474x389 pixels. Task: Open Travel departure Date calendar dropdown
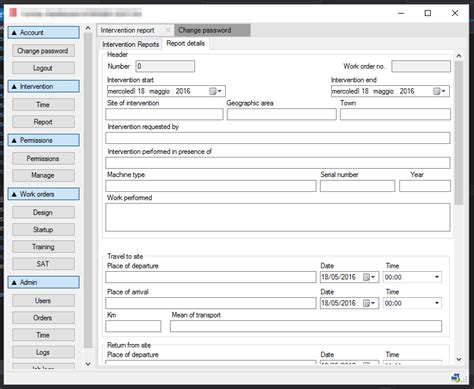369,277
